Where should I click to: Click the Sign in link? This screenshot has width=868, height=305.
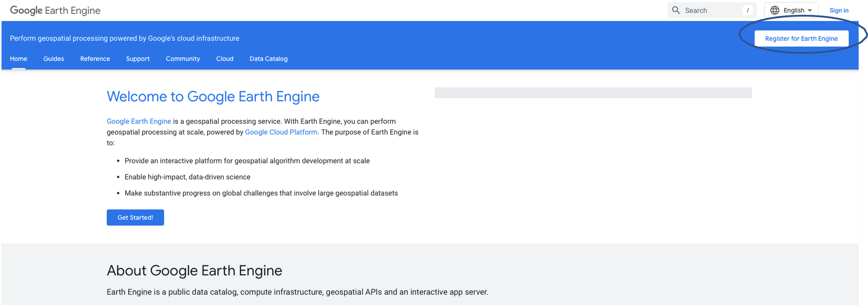(839, 10)
